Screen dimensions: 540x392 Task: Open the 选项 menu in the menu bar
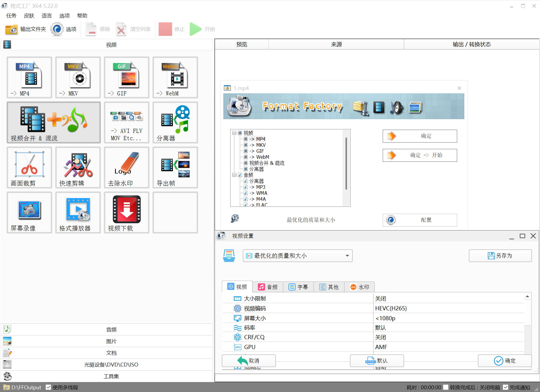[65, 16]
